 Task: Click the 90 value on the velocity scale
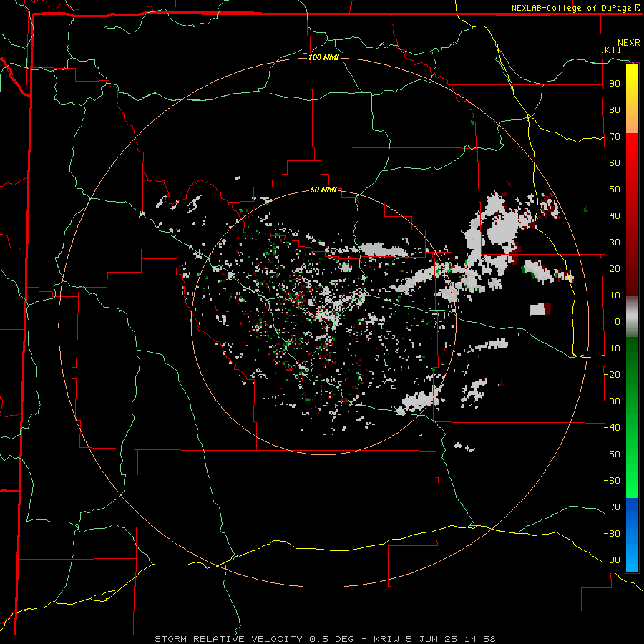coord(615,84)
